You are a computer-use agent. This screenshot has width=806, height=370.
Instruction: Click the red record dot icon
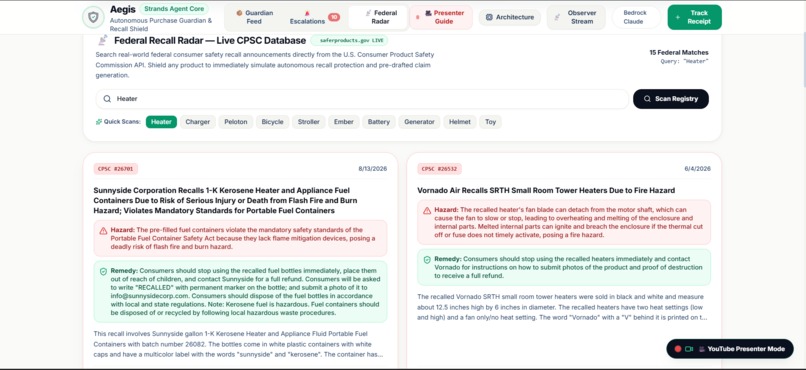(x=677, y=349)
